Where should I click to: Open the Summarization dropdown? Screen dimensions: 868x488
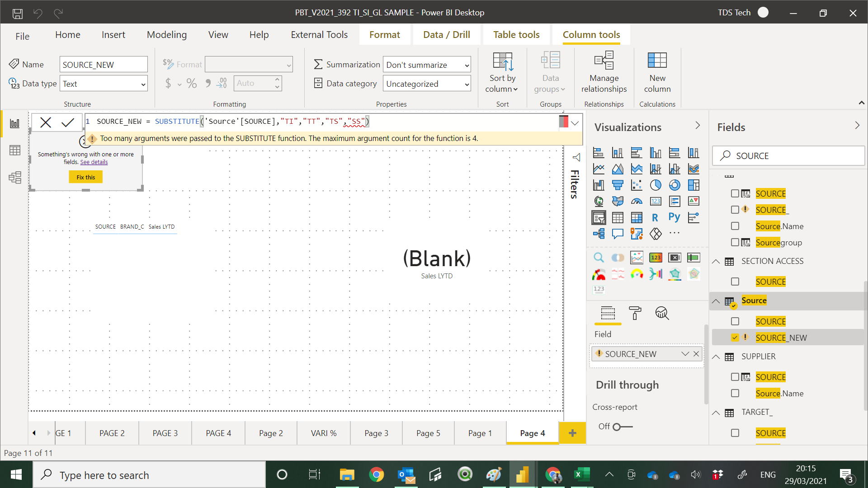point(427,65)
